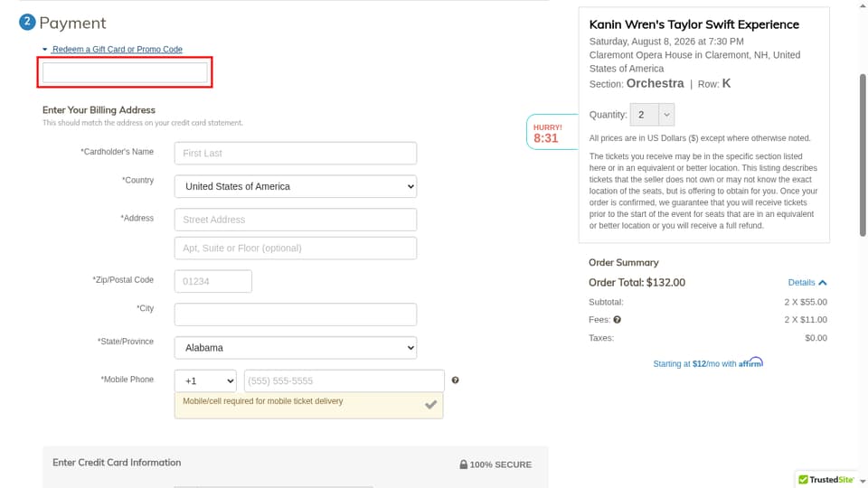Click the Section: Orchestra text
868x488 pixels.
[637, 83]
